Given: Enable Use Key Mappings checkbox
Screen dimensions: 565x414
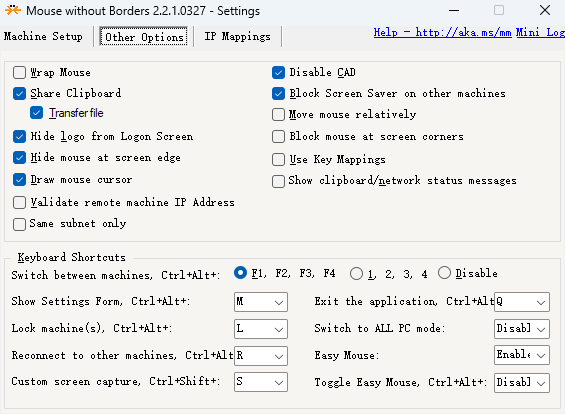Looking at the screenshot, I should [278, 160].
